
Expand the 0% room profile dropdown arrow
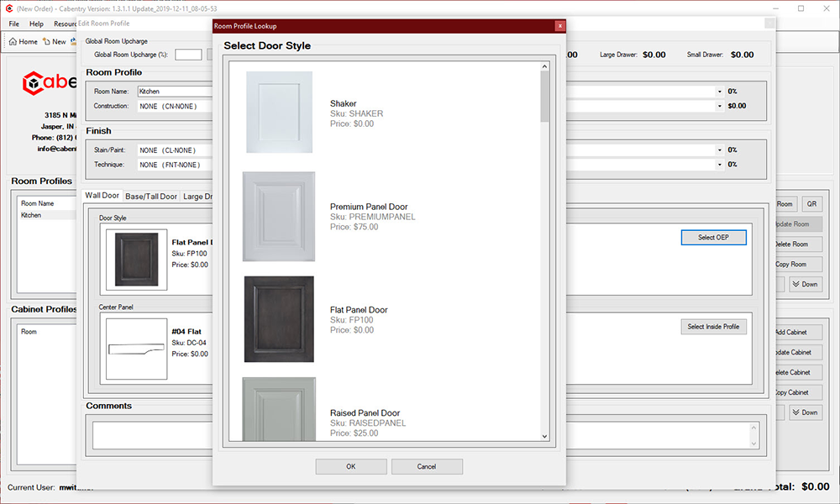[x=720, y=92]
